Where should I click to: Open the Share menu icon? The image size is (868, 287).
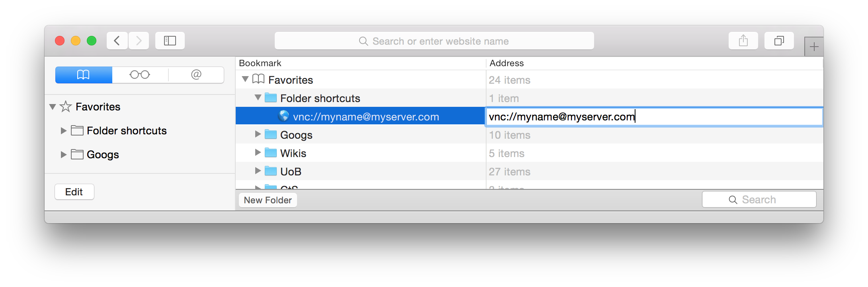[x=743, y=41]
